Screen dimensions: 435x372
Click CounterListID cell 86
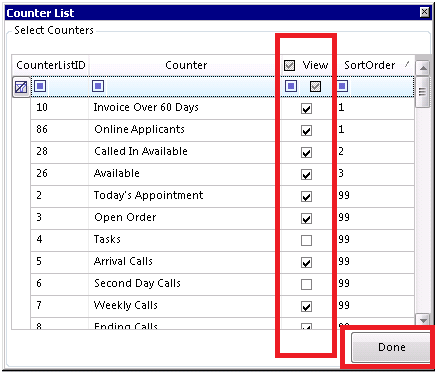(x=60, y=130)
